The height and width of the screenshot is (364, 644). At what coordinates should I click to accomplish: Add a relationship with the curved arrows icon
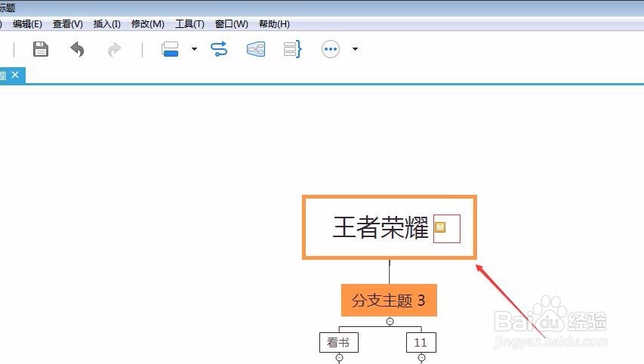(x=219, y=49)
